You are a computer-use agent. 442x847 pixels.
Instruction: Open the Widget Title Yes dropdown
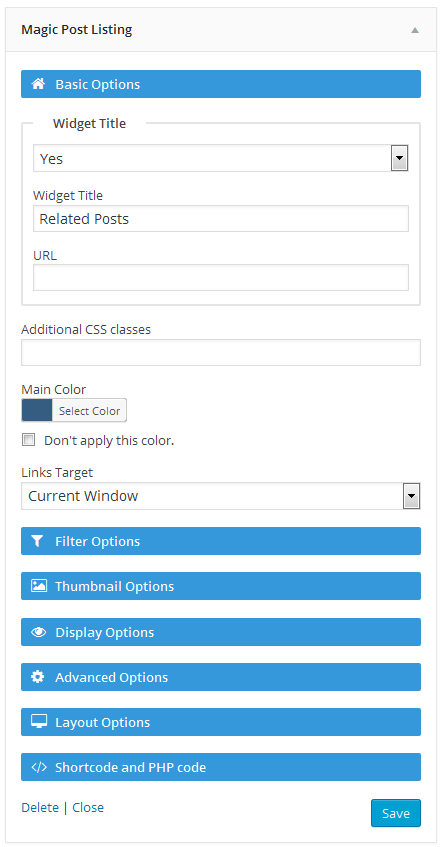(220, 158)
